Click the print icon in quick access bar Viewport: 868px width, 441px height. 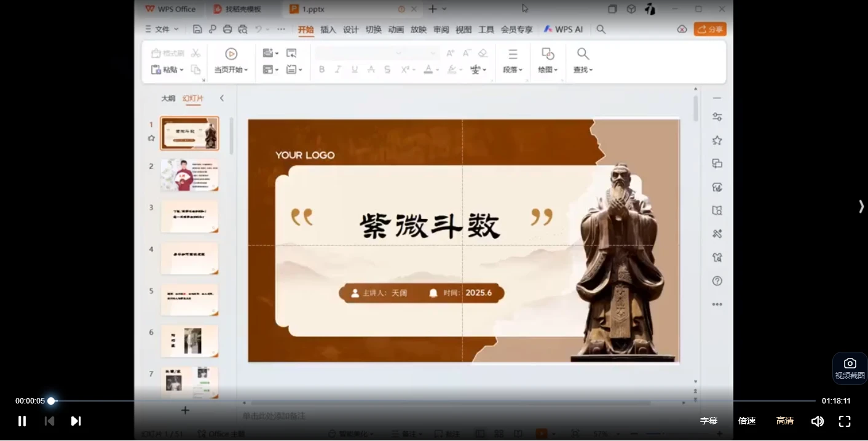(x=227, y=29)
